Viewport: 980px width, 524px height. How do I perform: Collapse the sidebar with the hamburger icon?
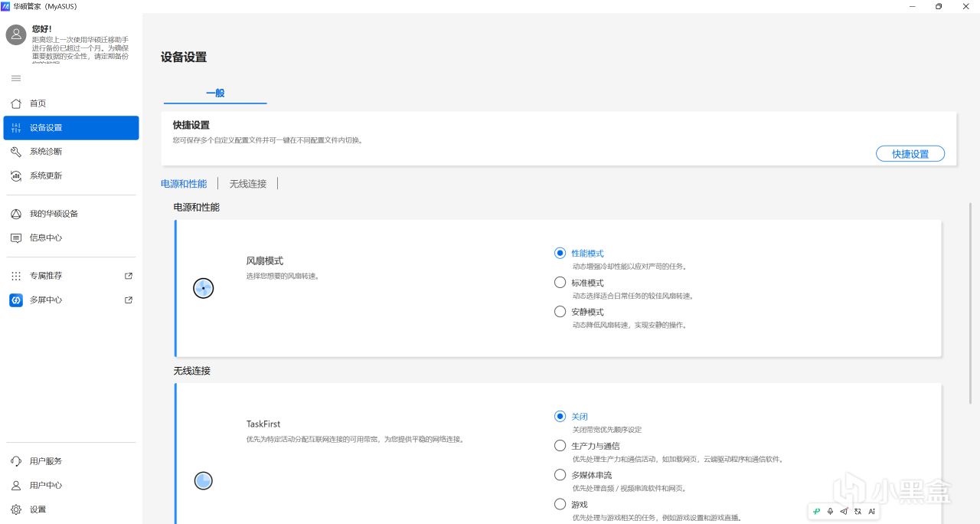tap(16, 78)
